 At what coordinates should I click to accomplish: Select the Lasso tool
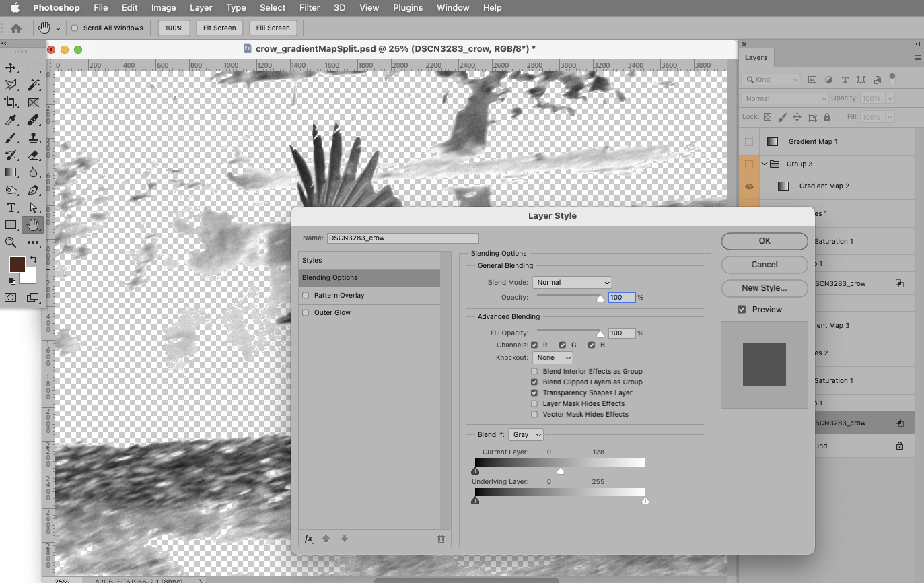coord(9,84)
